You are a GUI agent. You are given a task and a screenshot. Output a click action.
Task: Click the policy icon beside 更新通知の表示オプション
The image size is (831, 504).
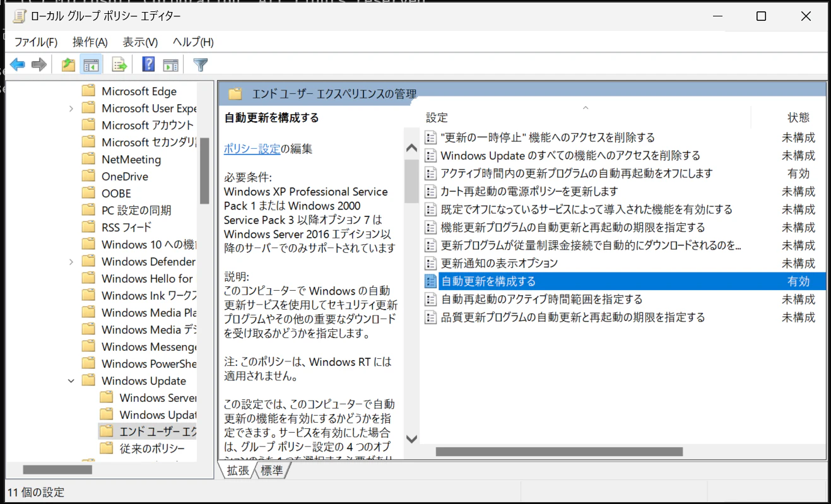tap(431, 263)
